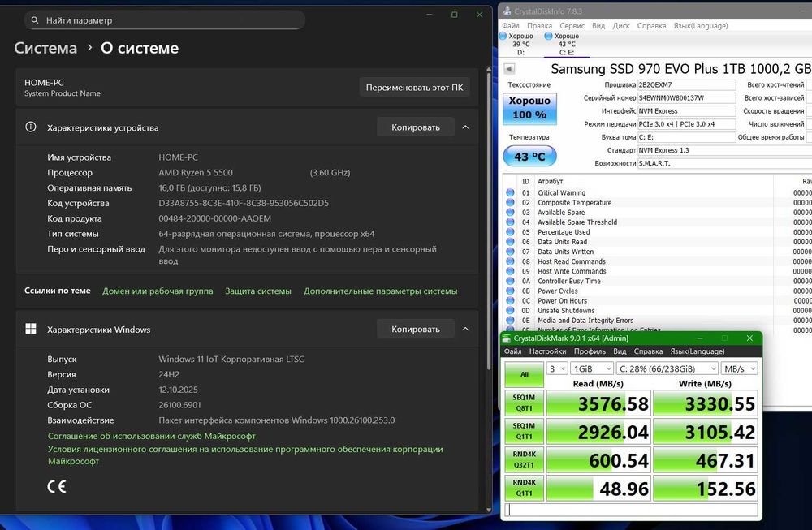Open the MB/s unit dropdown
Viewport: 812px width, 530px height.
740,368
